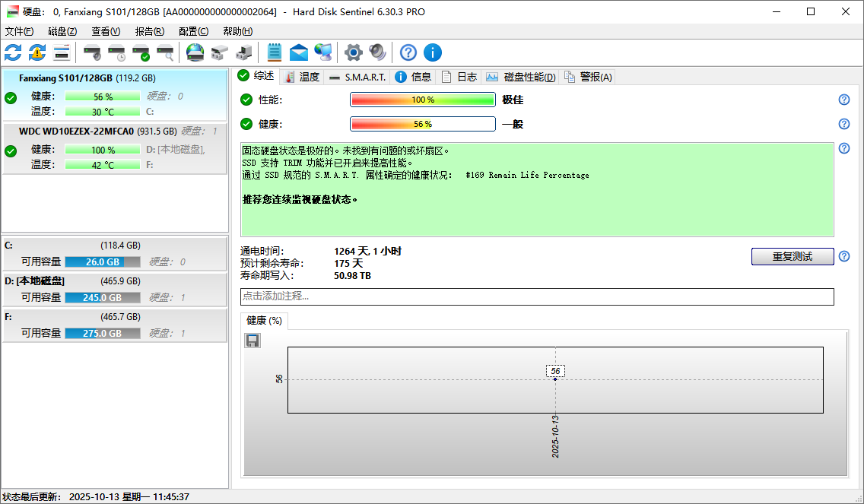864x504 pixels.
Task: Select the WDC WD10EZEX-22MFCA0 disk entry
Action: click(x=115, y=148)
